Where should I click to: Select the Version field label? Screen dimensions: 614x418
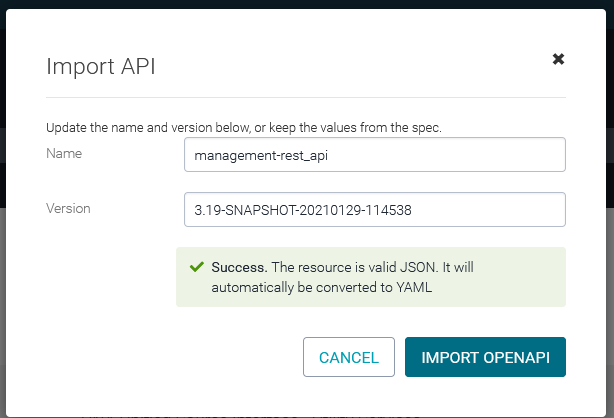(68, 209)
